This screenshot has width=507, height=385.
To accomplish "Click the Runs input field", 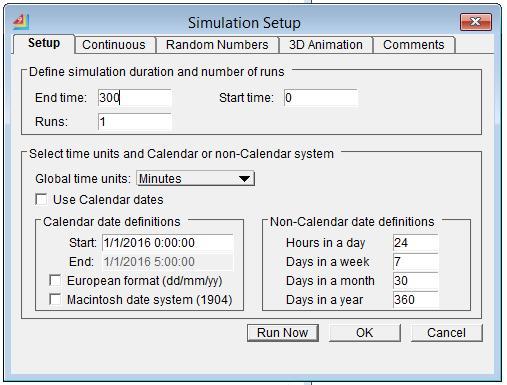I will coord(135,122).
